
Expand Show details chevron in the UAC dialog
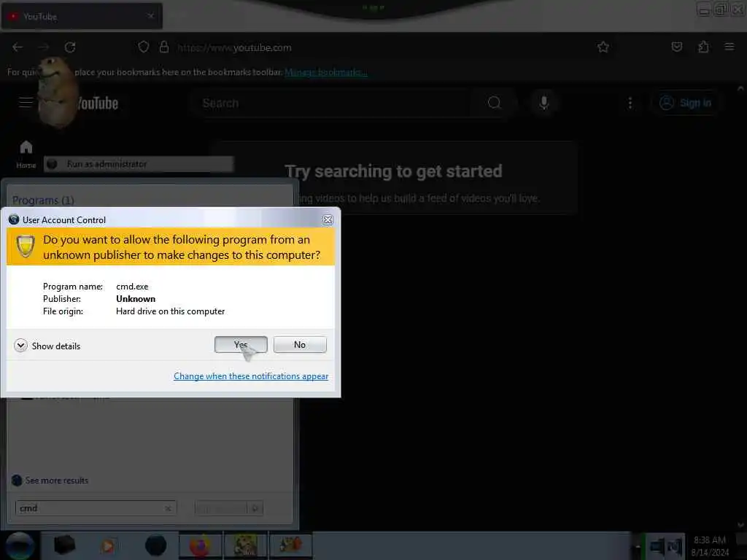pos(20,345)
